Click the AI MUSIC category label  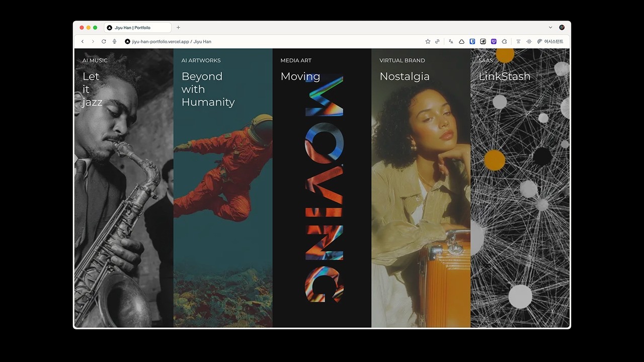[x=95, y=60]
